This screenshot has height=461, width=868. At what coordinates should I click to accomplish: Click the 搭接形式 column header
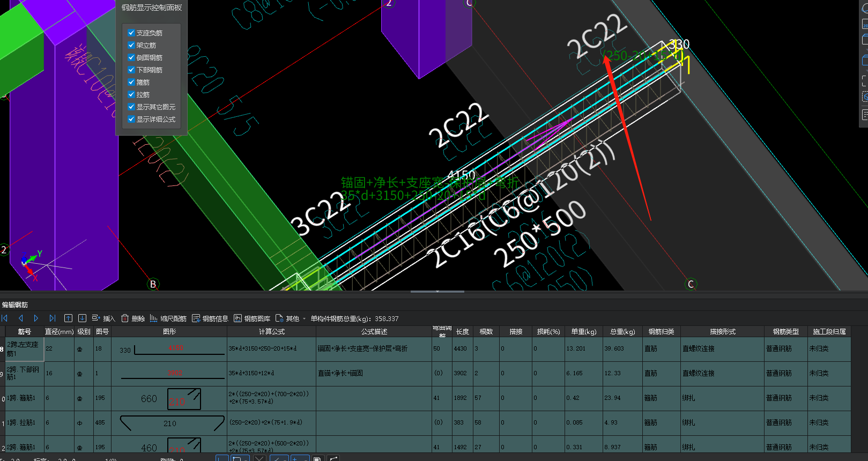(x=722, y=332)
